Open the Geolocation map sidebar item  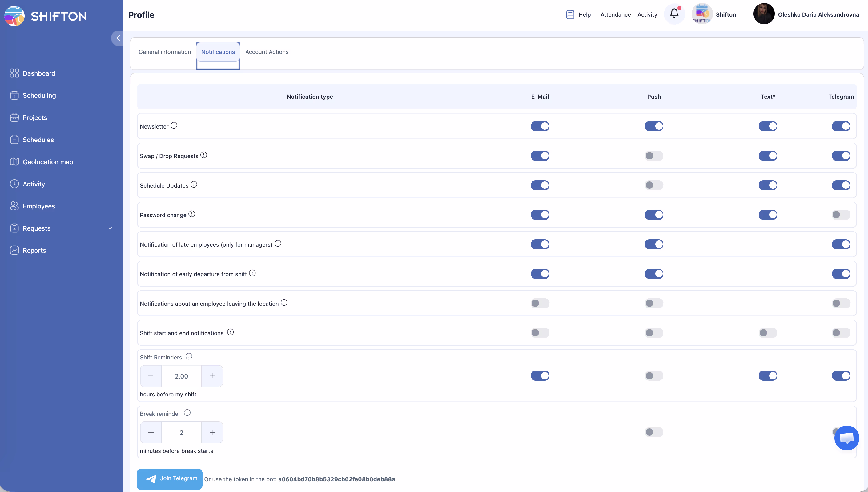48,162
